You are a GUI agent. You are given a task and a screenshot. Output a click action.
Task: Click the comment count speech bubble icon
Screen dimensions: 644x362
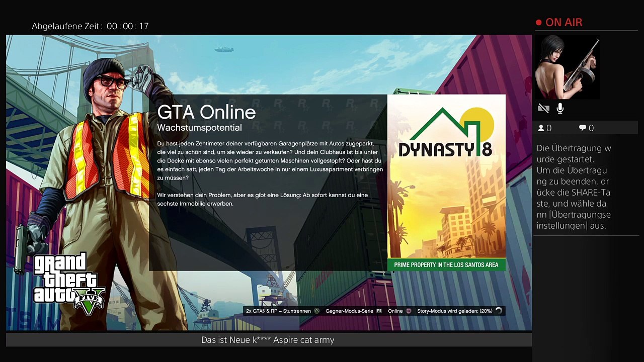click(583, 128)
